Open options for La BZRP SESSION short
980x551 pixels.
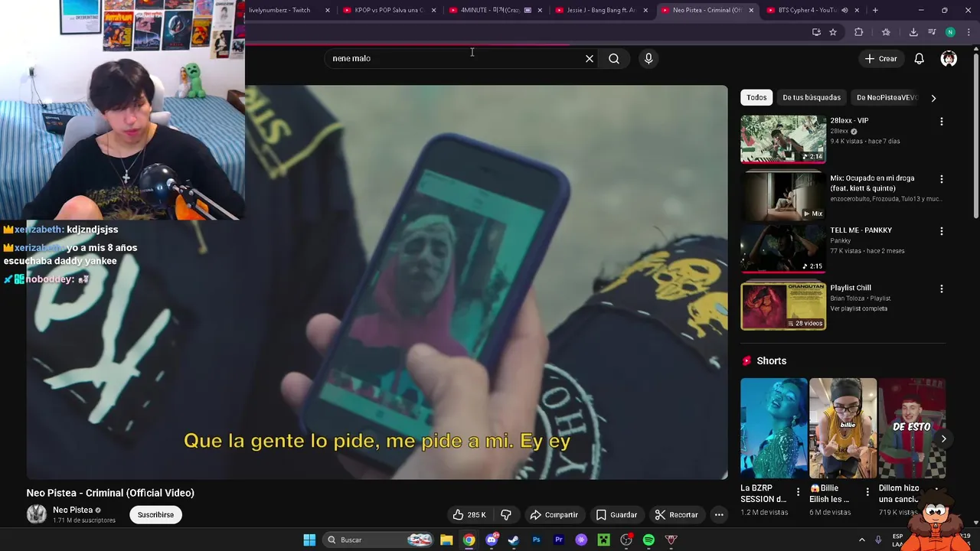tap(798, 492)
